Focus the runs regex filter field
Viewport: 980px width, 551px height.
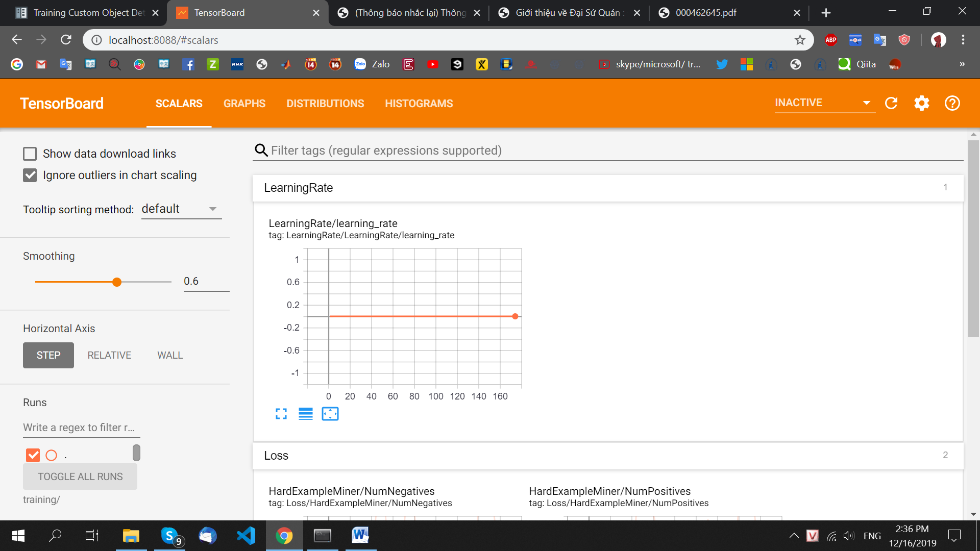(81, 428)
